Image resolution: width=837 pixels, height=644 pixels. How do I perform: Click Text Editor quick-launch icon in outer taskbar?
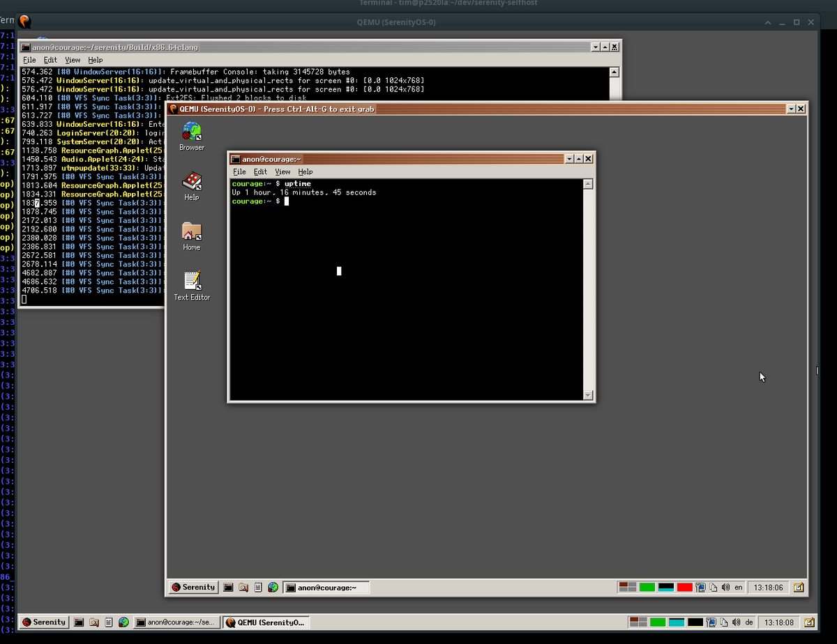pyautogui.click(x=109, y=622)
